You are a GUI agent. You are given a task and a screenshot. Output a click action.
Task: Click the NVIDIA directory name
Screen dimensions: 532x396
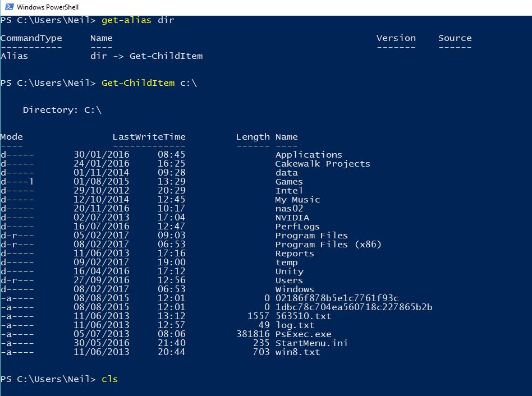(x=292, y=218)
